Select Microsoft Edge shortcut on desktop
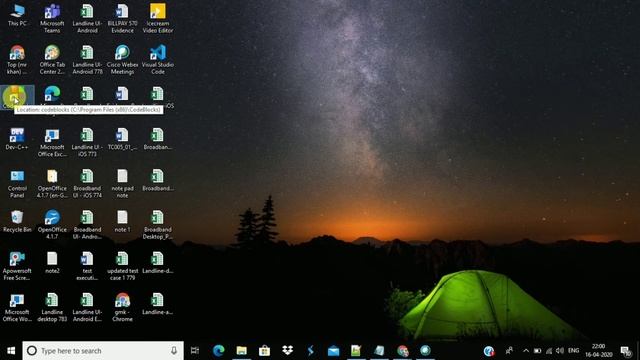Viewport: 640px width, 360px height. (x=52, y=94)
